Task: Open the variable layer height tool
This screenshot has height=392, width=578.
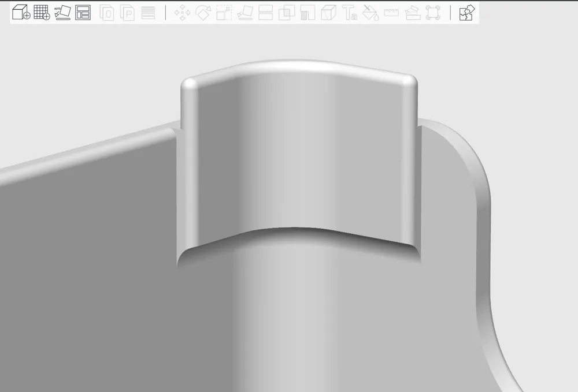Action: (x=148, y=13)
